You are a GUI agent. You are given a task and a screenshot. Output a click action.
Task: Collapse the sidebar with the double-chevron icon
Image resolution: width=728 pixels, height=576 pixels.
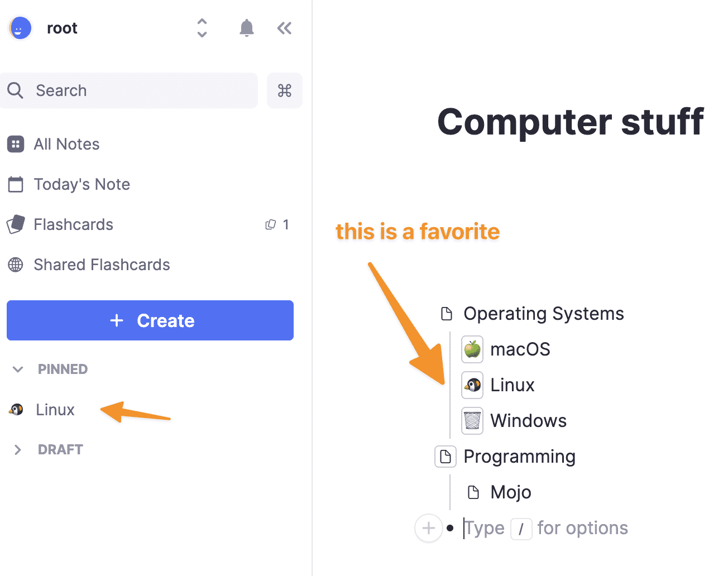point(284,28)
